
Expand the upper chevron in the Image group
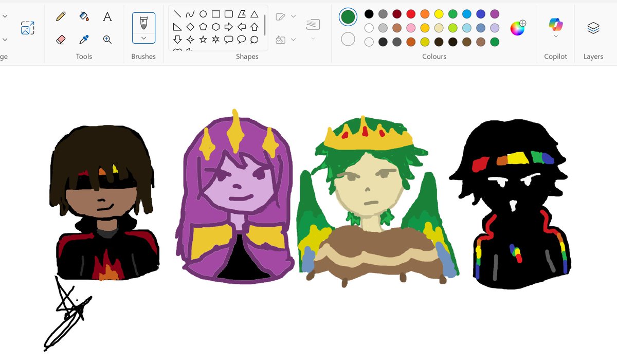[5, 16]
